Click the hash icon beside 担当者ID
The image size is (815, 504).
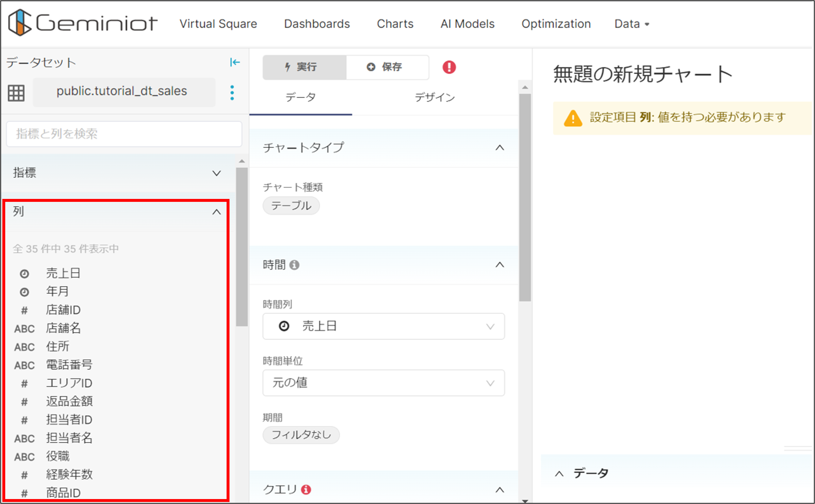pos(24,420)
